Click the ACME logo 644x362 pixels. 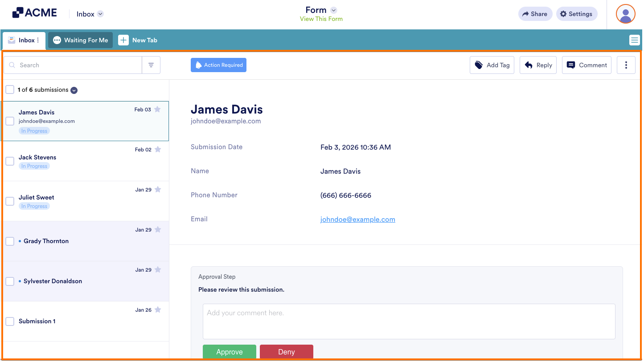click(34, 12)
